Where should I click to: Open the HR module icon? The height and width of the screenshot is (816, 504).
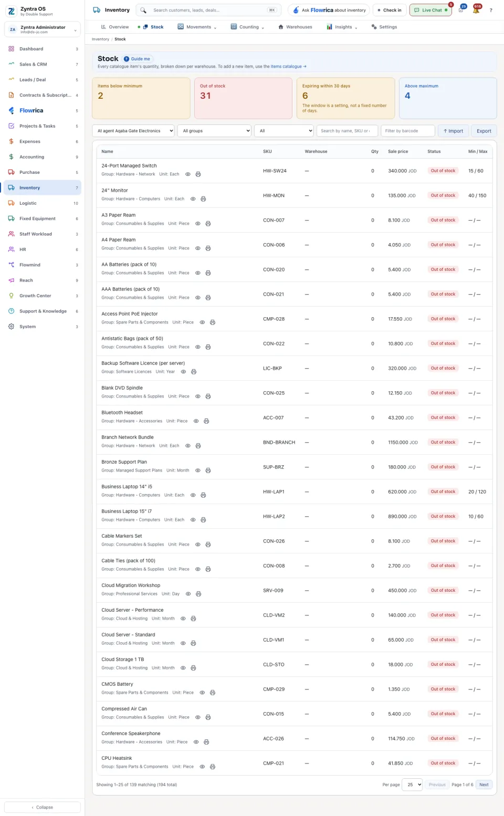coord(11,249)
